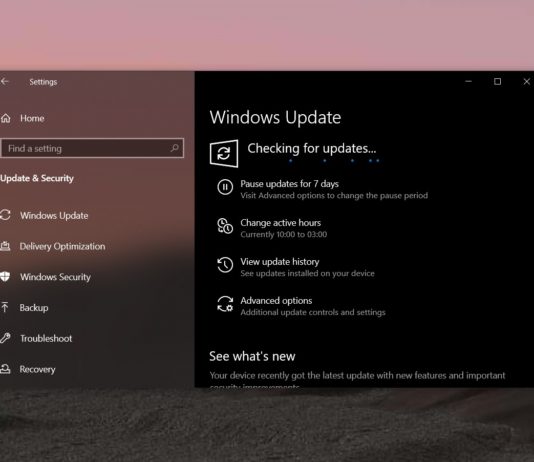Click 'Currently 10:00 to 03:00' text
Screen dimensions: 534x462
[x=284, y=234]
